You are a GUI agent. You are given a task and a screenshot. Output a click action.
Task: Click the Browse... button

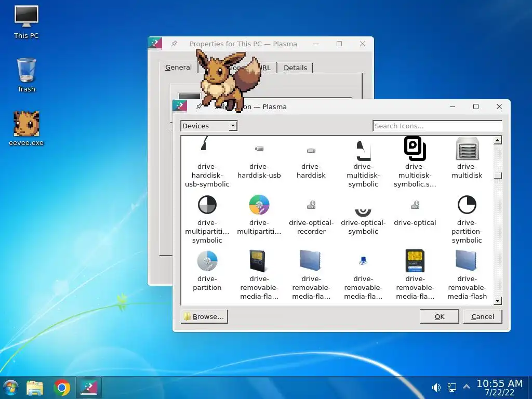click(x=204, y=316)
